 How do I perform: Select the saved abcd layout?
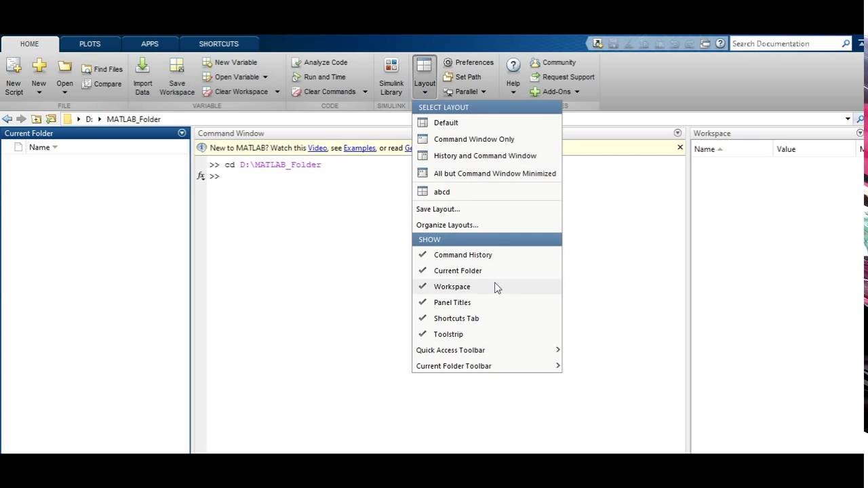487,192
